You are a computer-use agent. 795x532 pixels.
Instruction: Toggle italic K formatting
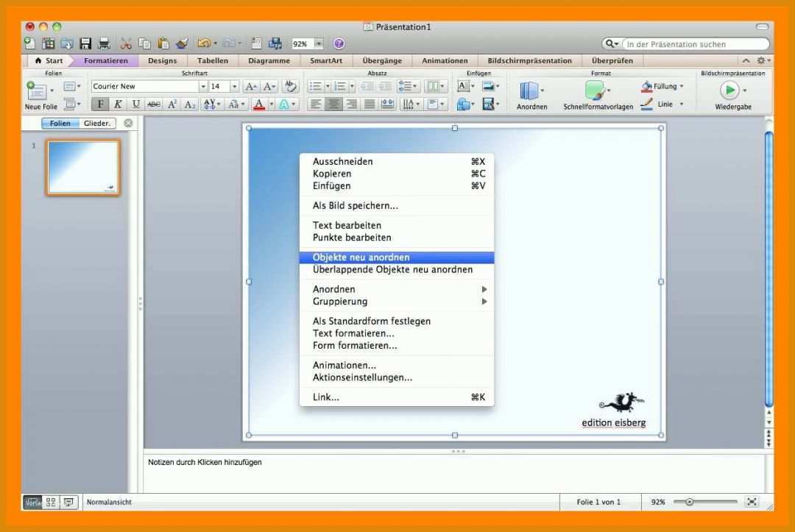[118, 104]
